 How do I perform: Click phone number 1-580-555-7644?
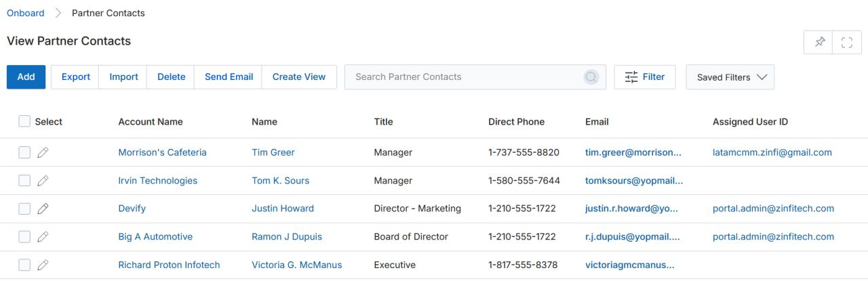pos(524,181)
